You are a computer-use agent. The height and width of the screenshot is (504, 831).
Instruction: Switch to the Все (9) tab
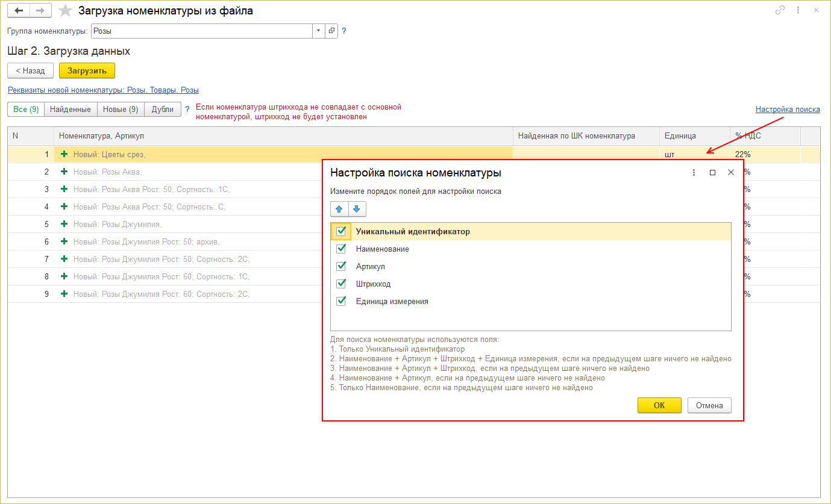(26, 110)
